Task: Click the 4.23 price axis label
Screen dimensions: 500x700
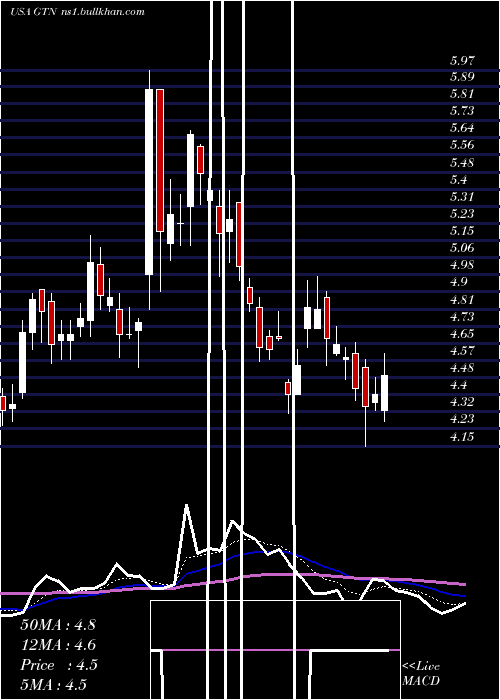Action: point(462,419)
